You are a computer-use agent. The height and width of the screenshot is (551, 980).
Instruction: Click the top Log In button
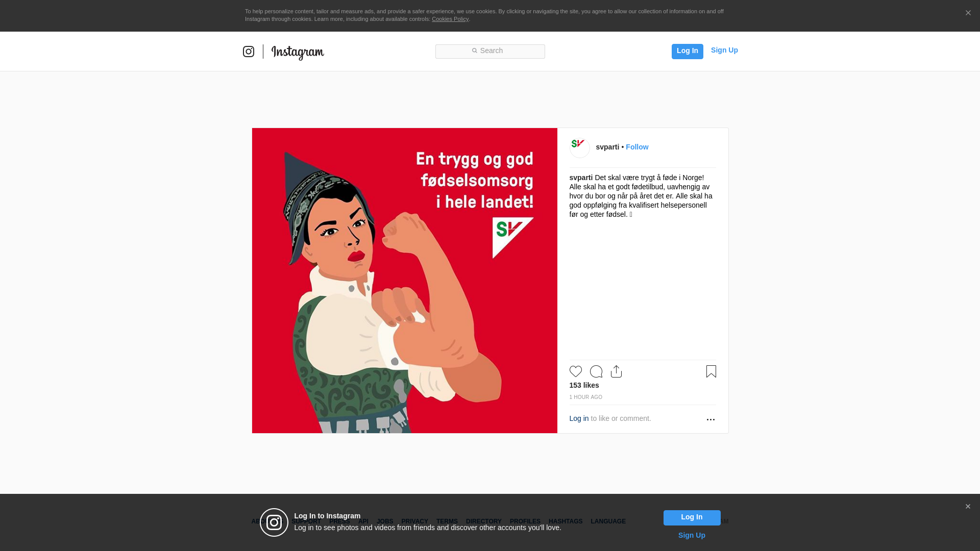tap(687, 51)
